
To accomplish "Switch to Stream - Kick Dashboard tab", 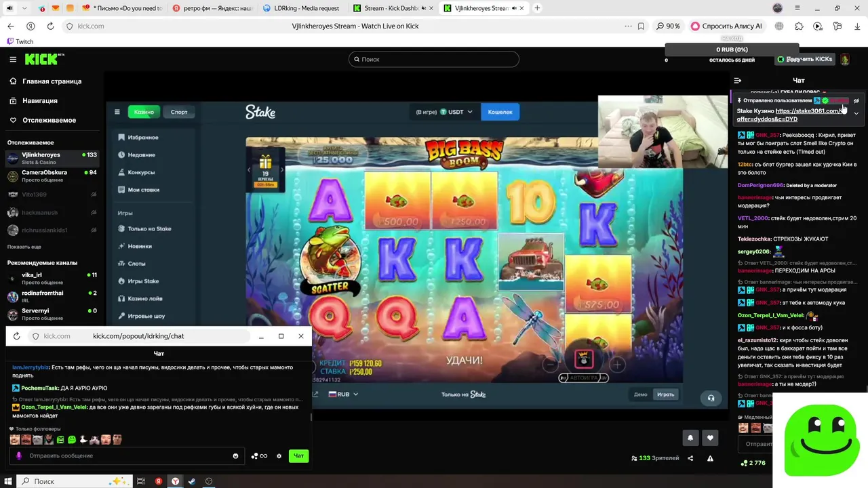I will point(392,8).
